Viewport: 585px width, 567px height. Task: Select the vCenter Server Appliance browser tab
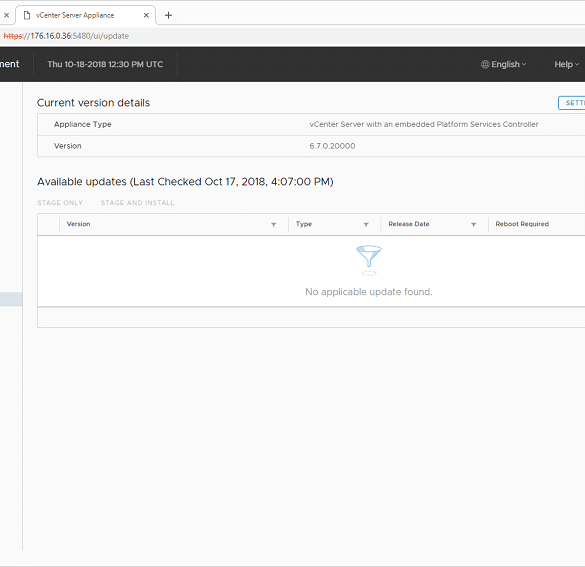pyautogui.click(x=85, y=15)
